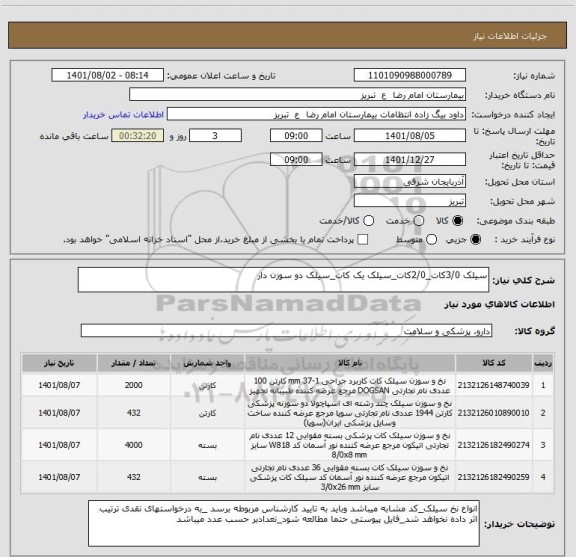Click the نام کالا column header
This screenshot has width=576, height=557.
(x=350, y=363)
